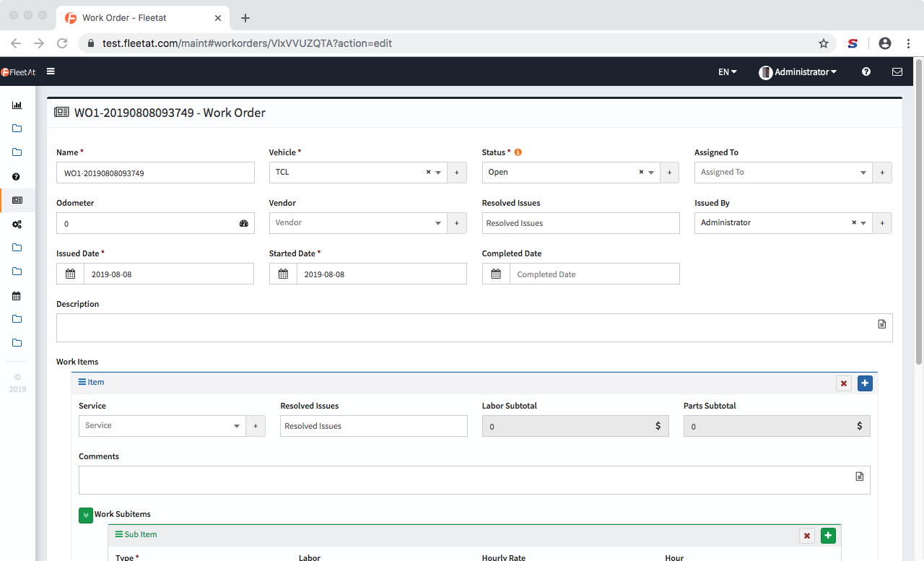Add a new work Item with blue plus
This screenshot has height=561, width=924.
865,383
